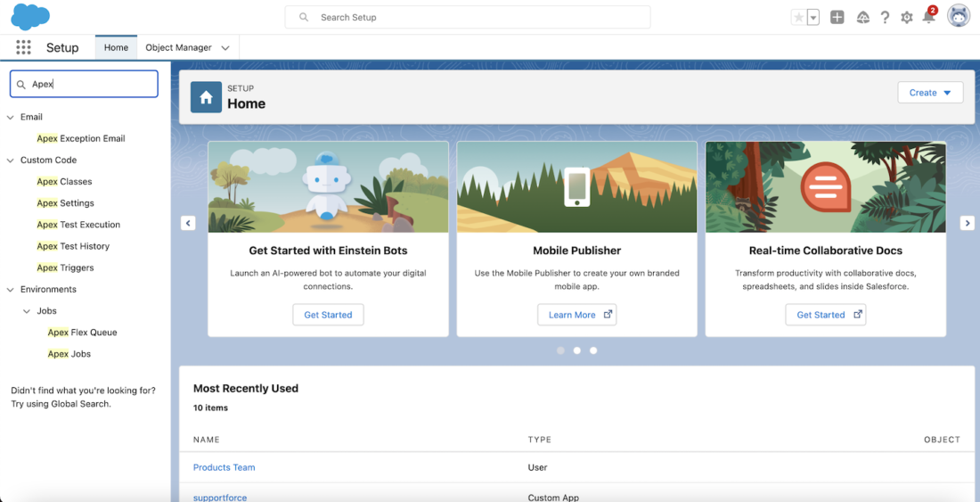Click the Mobile Publisher phone illustration
Viewport: 980px width, 502px height.
coord(577,187)
